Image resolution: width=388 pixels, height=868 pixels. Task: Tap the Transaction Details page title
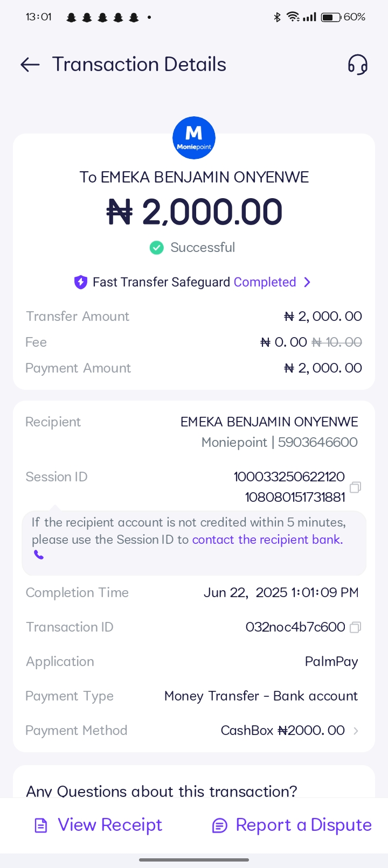(x=139, y=65)
